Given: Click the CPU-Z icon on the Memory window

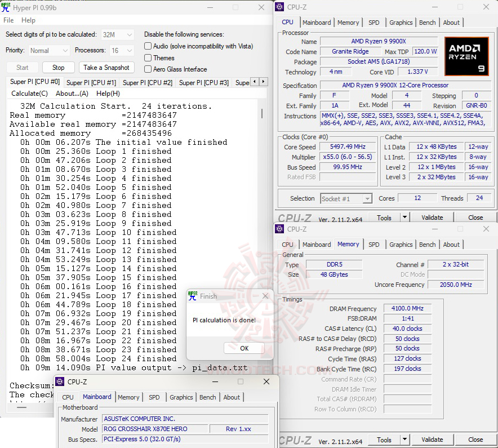Looking at the screenshot, I should click(279, 229).
